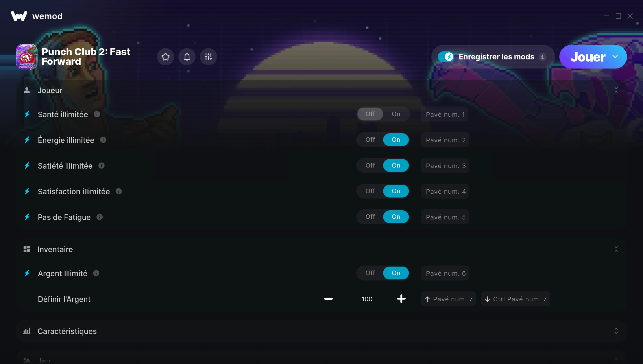
Task: Click the Ctrl Pavé num. 7 hotkey
Action: [515, 299]
